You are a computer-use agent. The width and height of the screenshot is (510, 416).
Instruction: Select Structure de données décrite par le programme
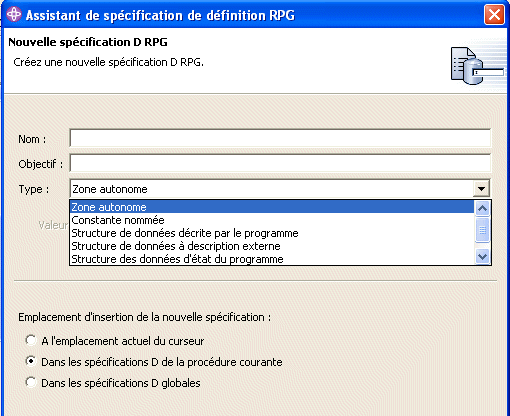coord(272,233)
